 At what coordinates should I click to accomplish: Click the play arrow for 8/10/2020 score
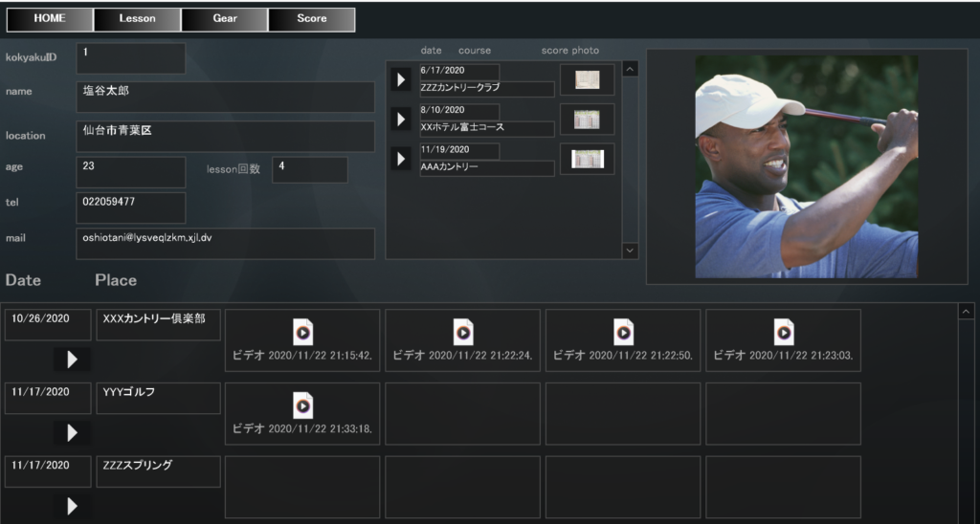point(401,119)
